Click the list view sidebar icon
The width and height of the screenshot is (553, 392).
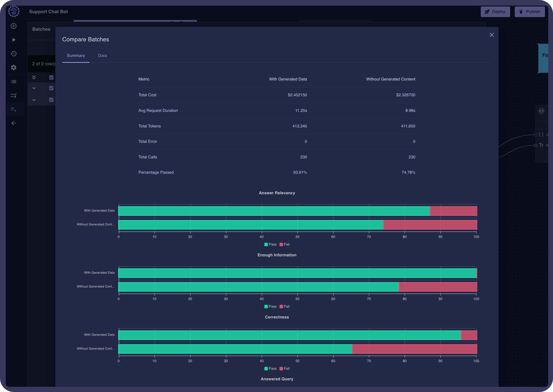click(x=14, y=82)
